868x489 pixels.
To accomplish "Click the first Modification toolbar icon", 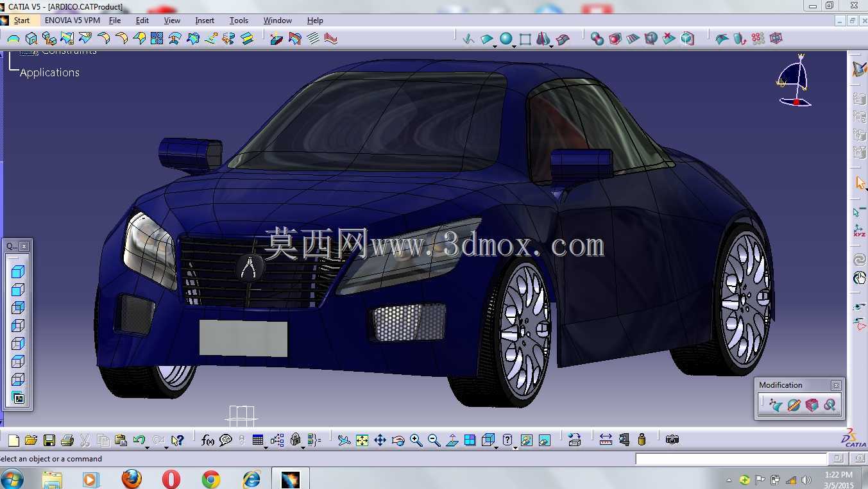I will [776, 405].
